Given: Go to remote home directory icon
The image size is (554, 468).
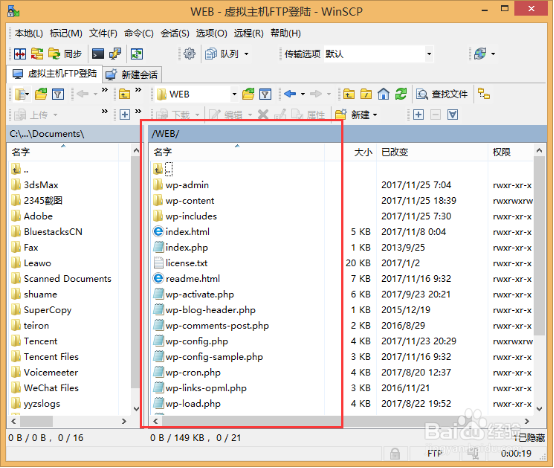Looking at the screenshot, I should [383, 94].
